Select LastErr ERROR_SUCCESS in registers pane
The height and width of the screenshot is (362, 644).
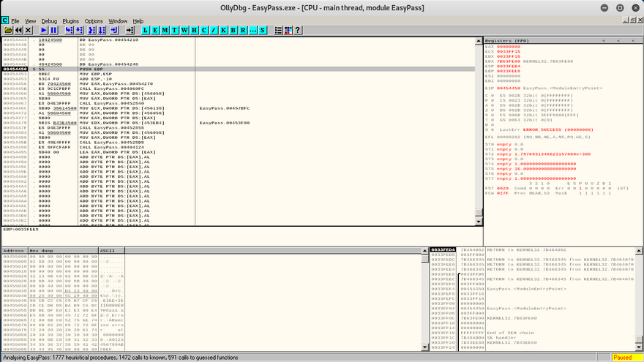(x=546, y=129)
